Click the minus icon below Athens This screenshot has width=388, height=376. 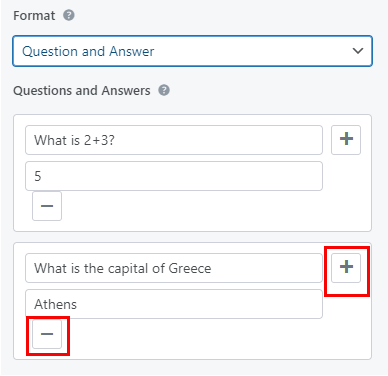[47, 334]
